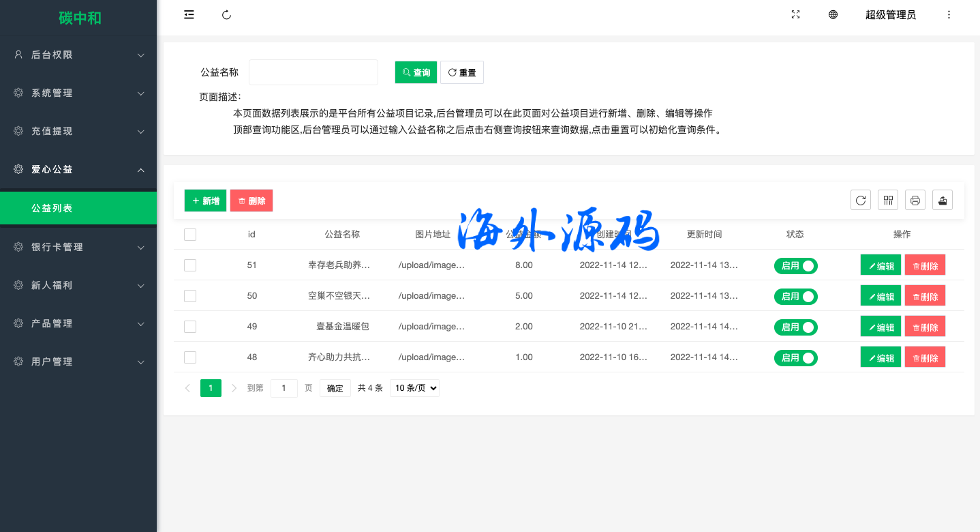Screen dimensions: 980x532
Task: Open the 超级管理员 user menu
Action: click(890, 15)
